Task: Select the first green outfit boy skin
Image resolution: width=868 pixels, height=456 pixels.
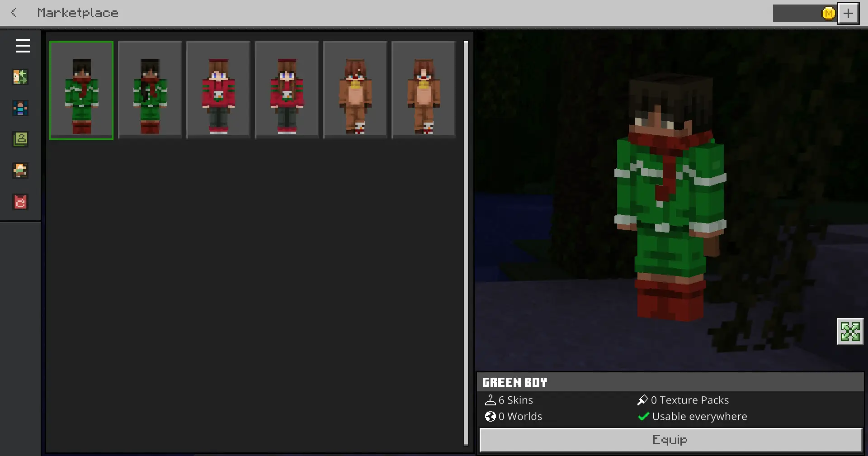Action: point(81,90)
